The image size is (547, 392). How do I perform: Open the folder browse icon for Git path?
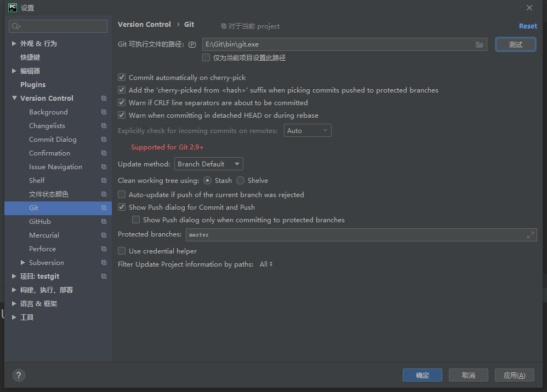point(480,44)
